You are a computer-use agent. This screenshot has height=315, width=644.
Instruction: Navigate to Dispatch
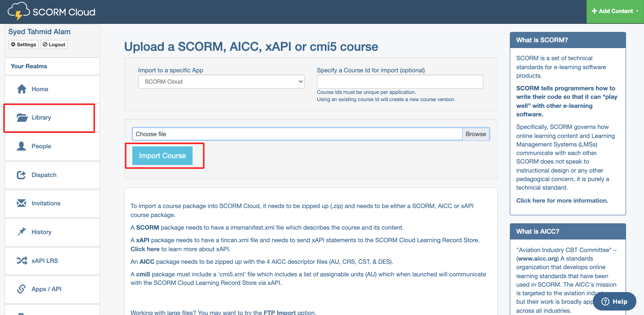click(52, 175)
